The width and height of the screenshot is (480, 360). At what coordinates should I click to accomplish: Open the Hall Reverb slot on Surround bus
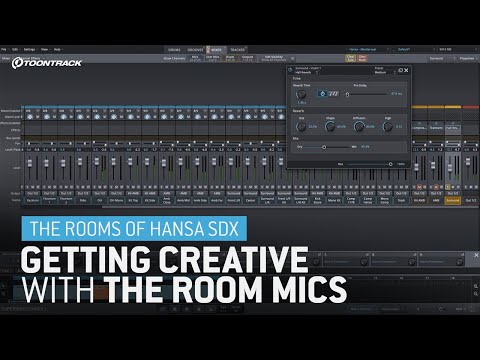point(453,128)
